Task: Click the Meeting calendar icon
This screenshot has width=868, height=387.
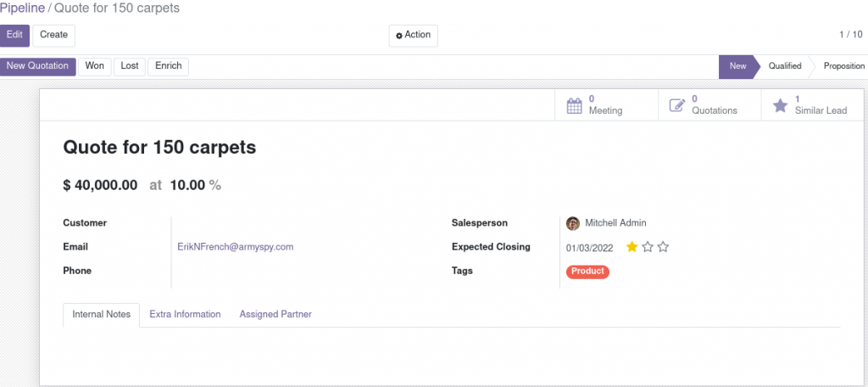Action: point(575,105)
